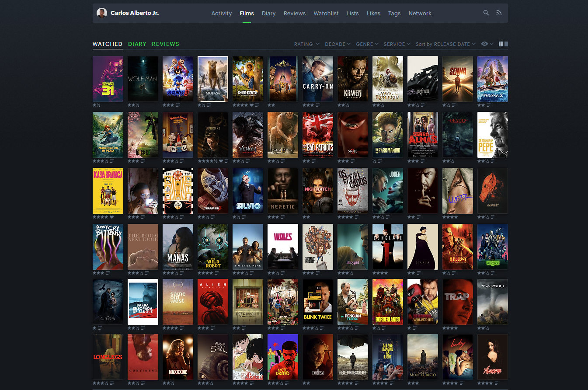Open the Network tab

(420, 13)
